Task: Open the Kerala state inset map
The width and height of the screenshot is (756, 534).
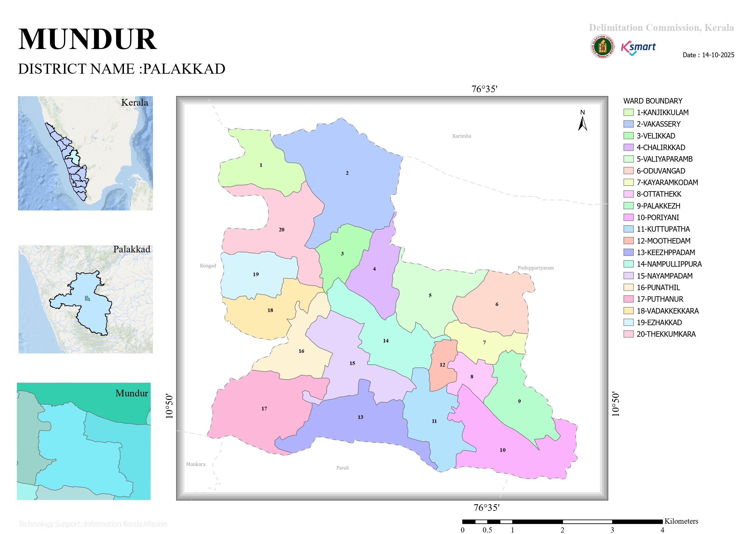Action: (x=85, y=153)
